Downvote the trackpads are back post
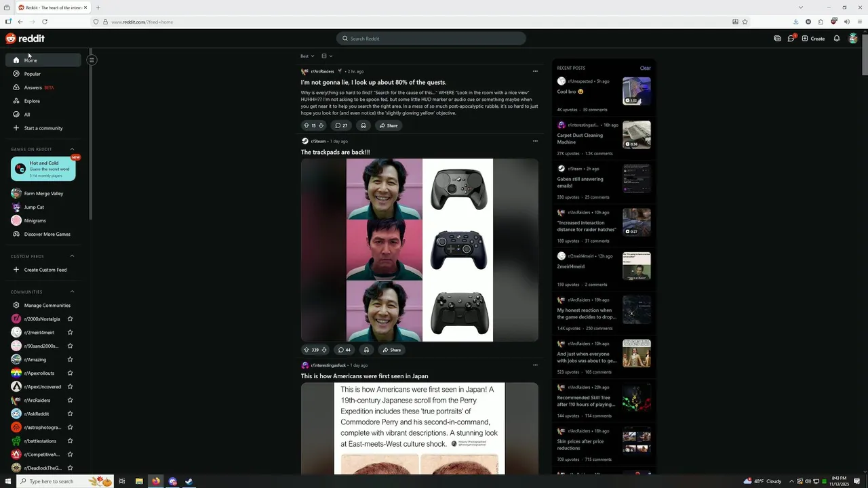 (324, 350)
